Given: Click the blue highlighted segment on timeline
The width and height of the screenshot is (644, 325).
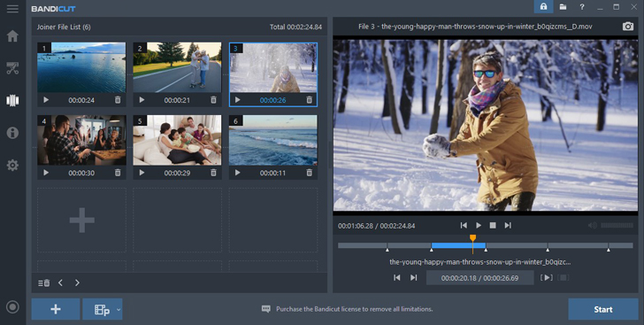Looking at the screenshot, I should [x=458, y=245].
